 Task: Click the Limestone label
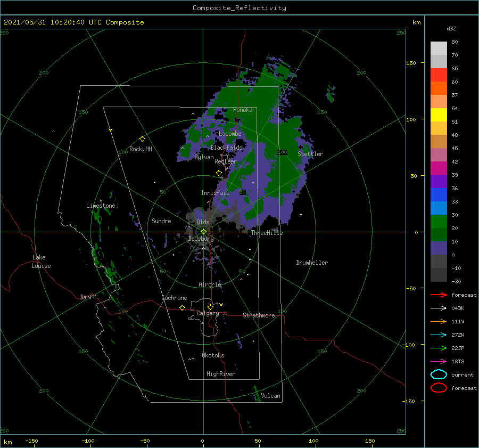[x=101, y=206]
